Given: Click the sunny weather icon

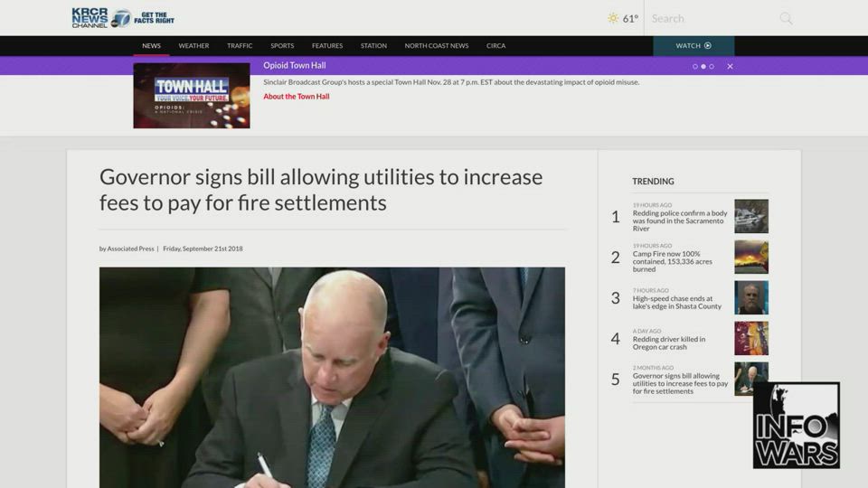Looking at the screenshot, I should pyautogui.click(x=613, y=18).
